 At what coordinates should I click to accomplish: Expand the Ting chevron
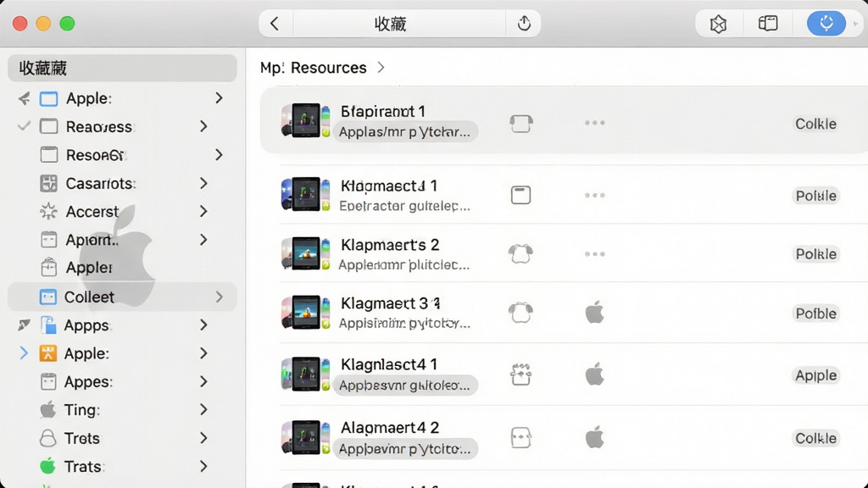click(x=203, y=409)
